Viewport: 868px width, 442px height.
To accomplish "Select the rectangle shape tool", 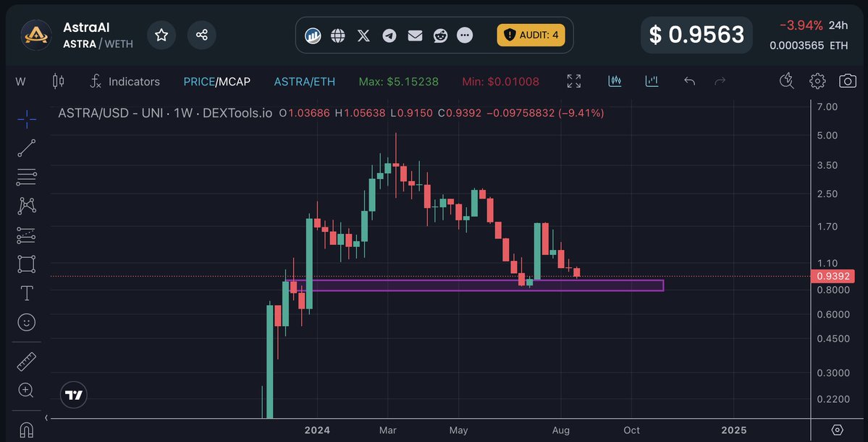I will click(x=27, y=264).
